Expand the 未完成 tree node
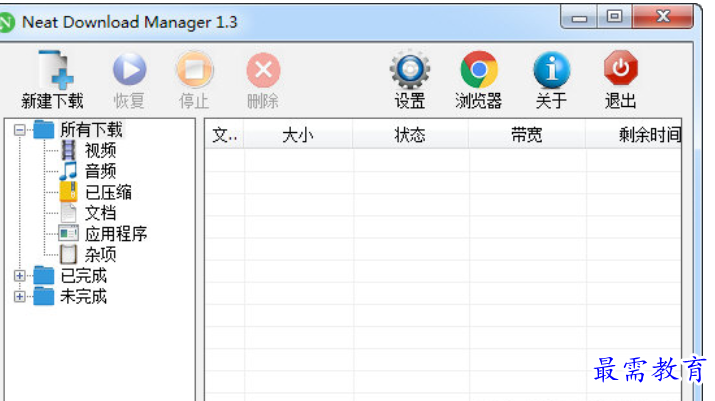 point(19,297)
